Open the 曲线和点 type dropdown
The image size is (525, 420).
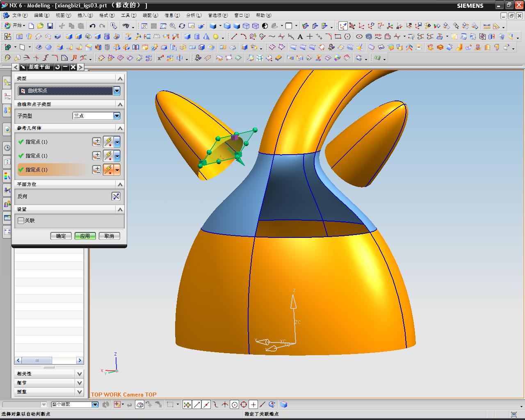(117, 91)
